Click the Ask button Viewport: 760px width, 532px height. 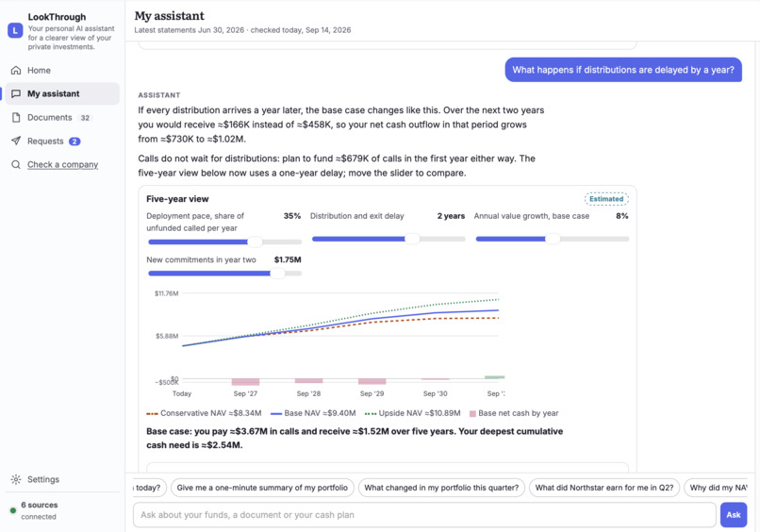point(734,514)
